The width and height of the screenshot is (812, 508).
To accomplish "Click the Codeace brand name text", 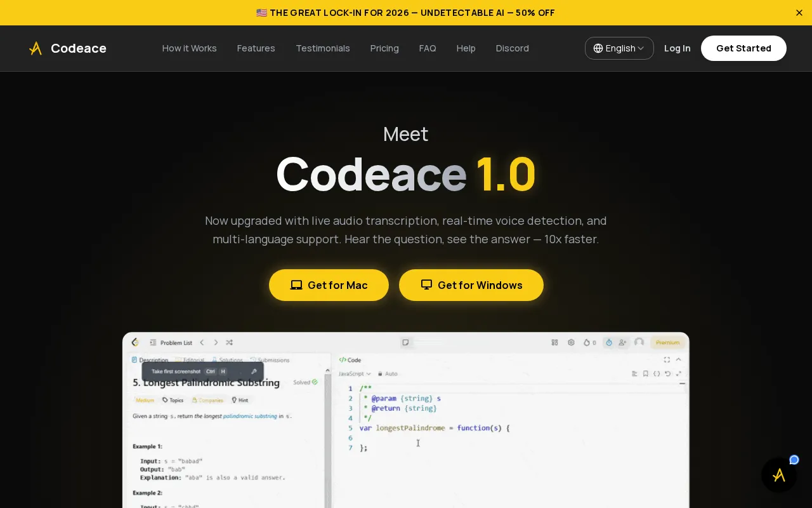I will click(79, 48).
